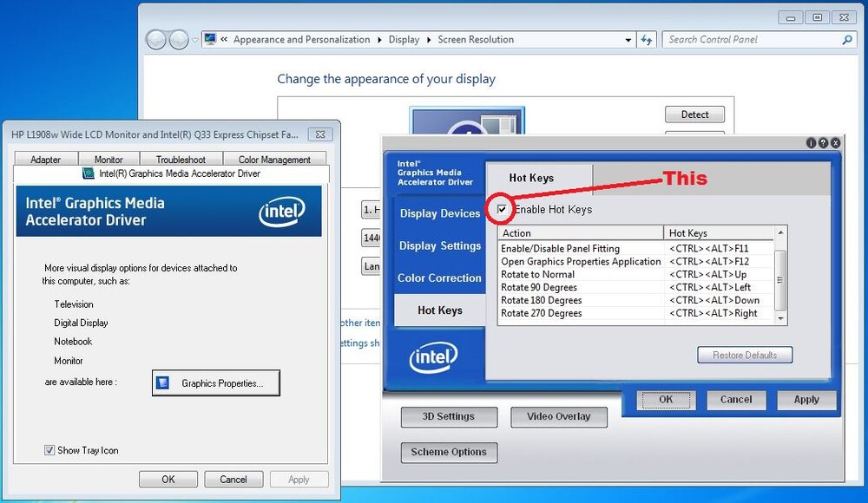Select Rotate 270 Degrees row
The width and height of the screenshot is (868, 503).
pos(636,313)
